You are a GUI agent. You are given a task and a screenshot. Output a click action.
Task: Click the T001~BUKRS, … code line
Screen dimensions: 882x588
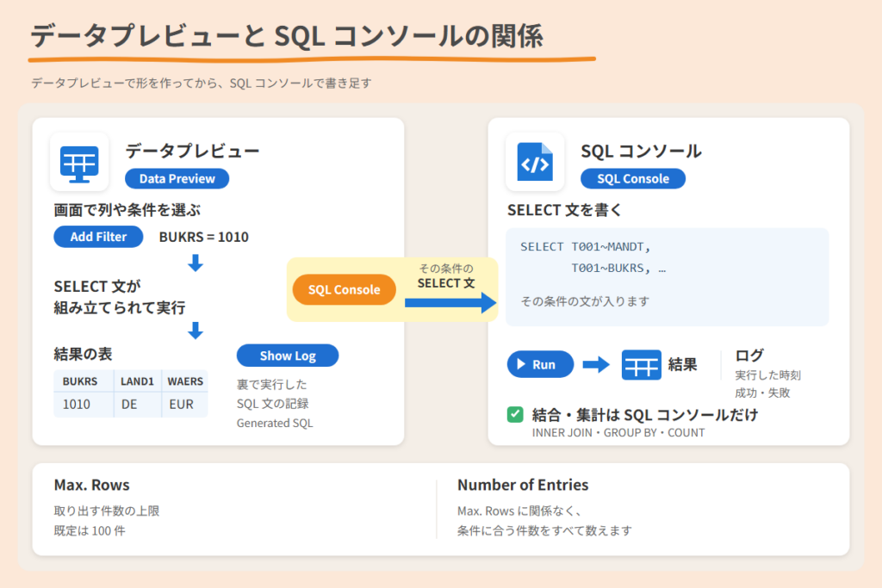618,268
